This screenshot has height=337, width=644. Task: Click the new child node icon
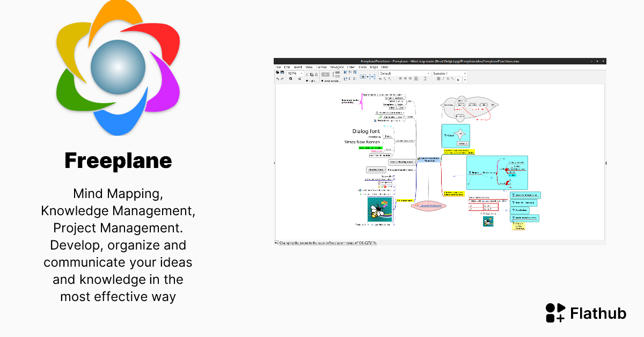click(325, 74)
